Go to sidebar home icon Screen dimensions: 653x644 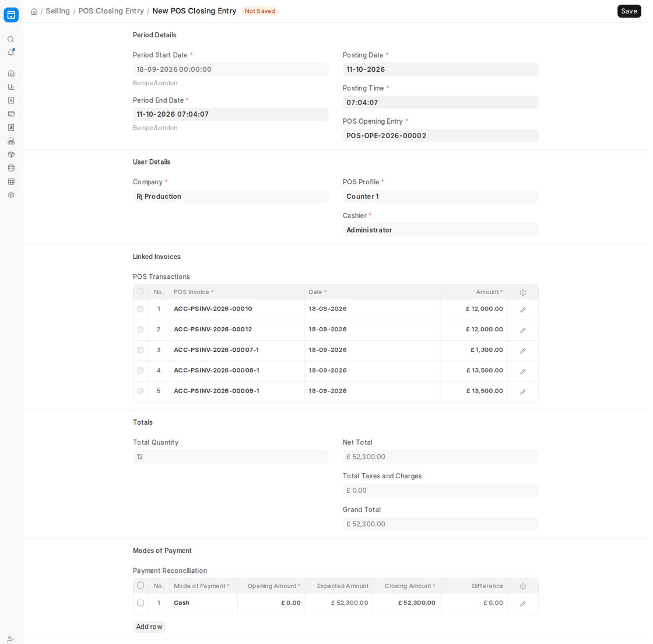tap(11, 73)
